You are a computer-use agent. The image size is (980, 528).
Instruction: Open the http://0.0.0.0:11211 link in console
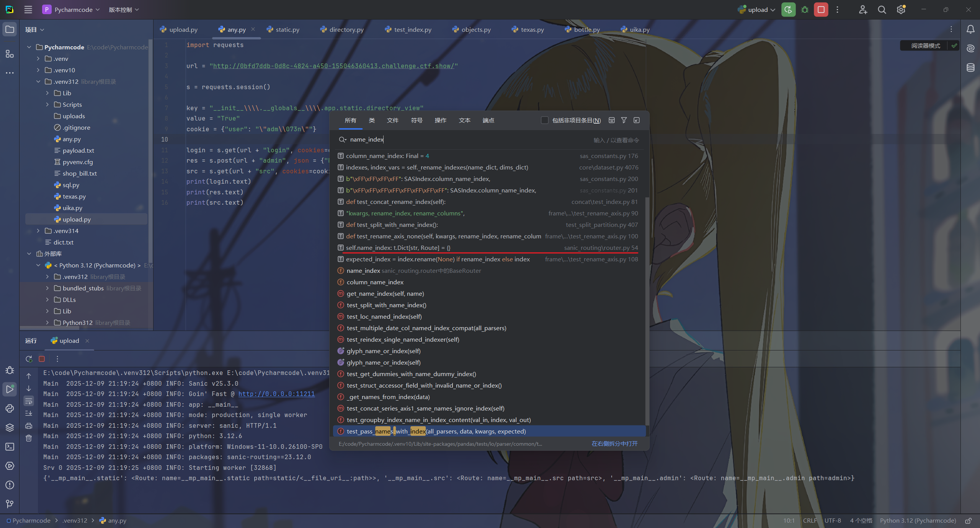point(276,394)
